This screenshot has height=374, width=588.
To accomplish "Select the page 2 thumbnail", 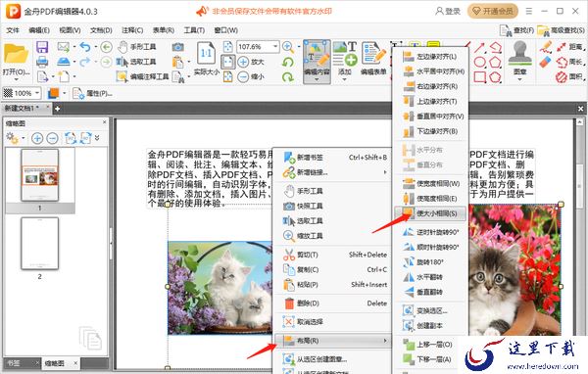I will [x=40, y=244].
